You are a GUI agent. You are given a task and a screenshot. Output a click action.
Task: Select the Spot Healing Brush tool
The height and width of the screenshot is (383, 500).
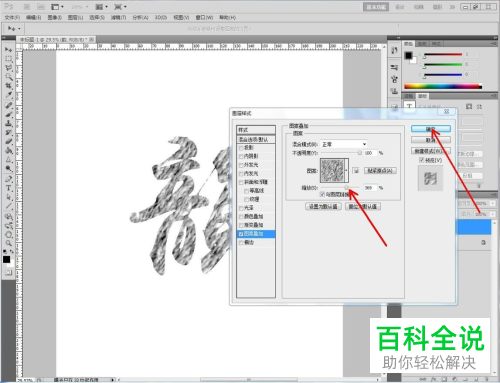(x=8, y=105)
